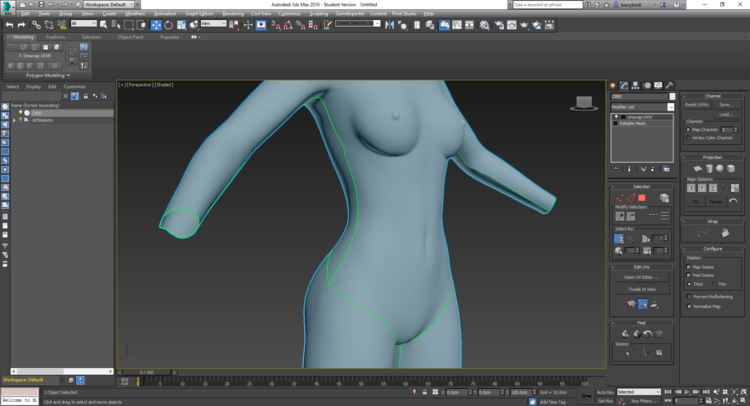Activate the Select and Move tool

pos(156,25)
